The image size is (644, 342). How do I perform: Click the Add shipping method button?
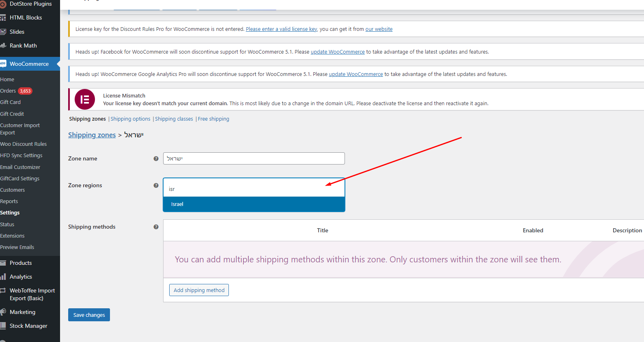(x=199, y=290)
